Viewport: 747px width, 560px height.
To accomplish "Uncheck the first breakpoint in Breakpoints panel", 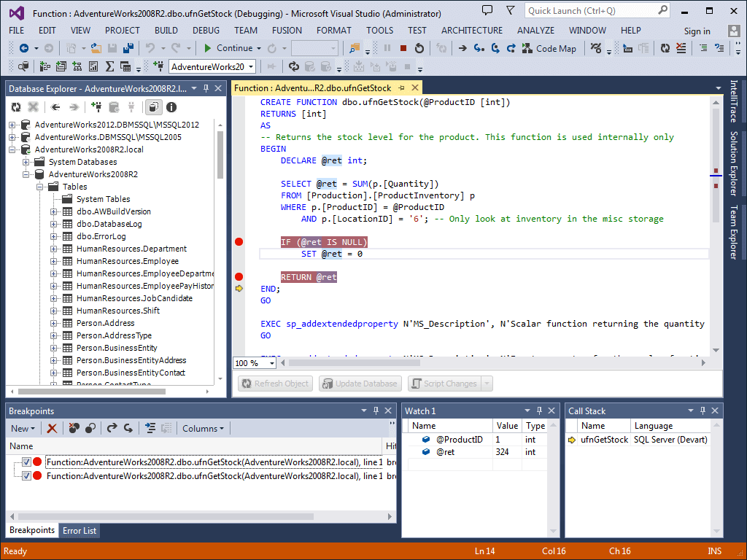I will pos(26,460).
